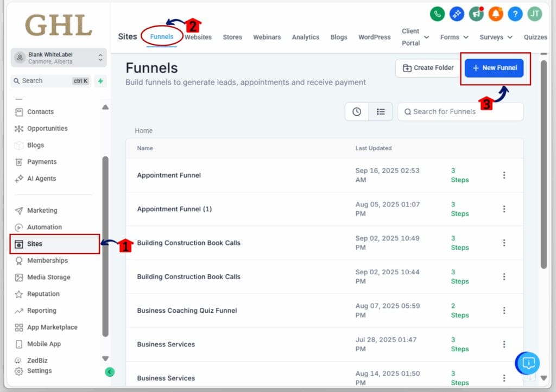Click inside the Search for Funnels field
The width and height of the screenshot is (556, 392).
tap(460, 111)
